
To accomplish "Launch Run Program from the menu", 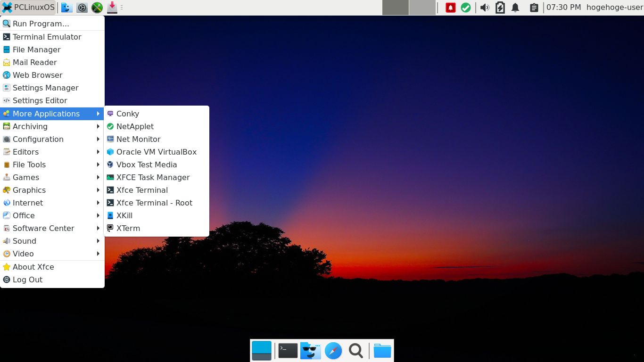I will click(x=52, y=24).
